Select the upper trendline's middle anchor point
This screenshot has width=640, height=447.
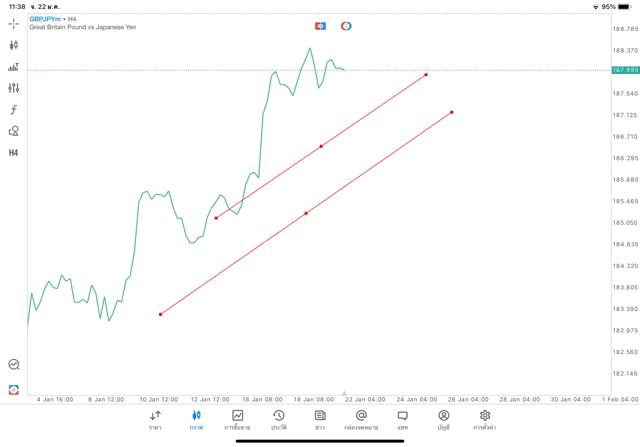click(321, 146)
